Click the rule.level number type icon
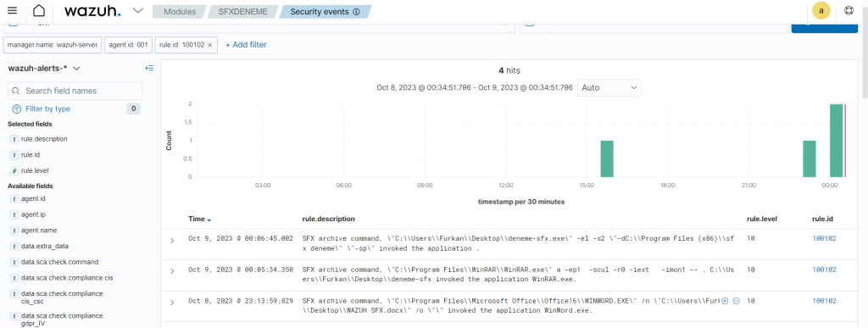Screen dimensions: 868x328 (x=14, y=171)
